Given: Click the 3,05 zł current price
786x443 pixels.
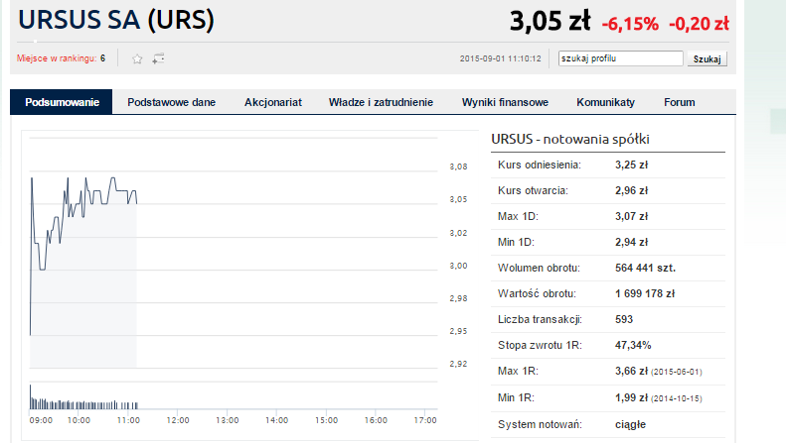Looking at the screenshot, I should click(550, 21).
